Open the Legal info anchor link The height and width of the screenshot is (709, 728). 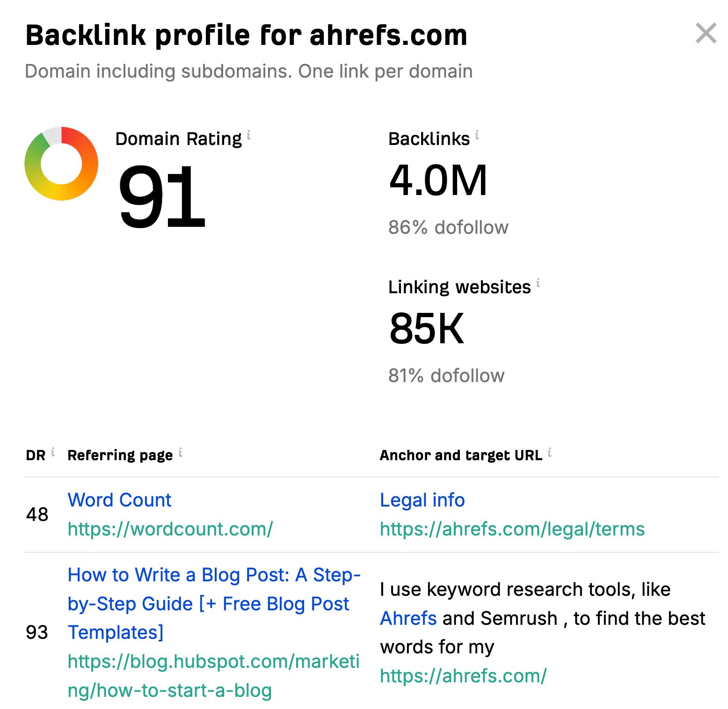tap(422, 499)
